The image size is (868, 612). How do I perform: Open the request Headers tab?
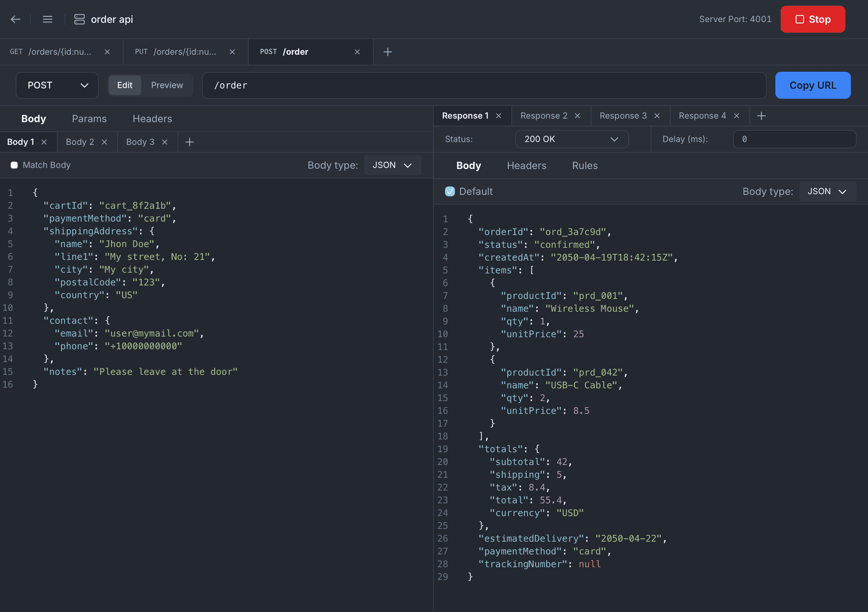152,119
